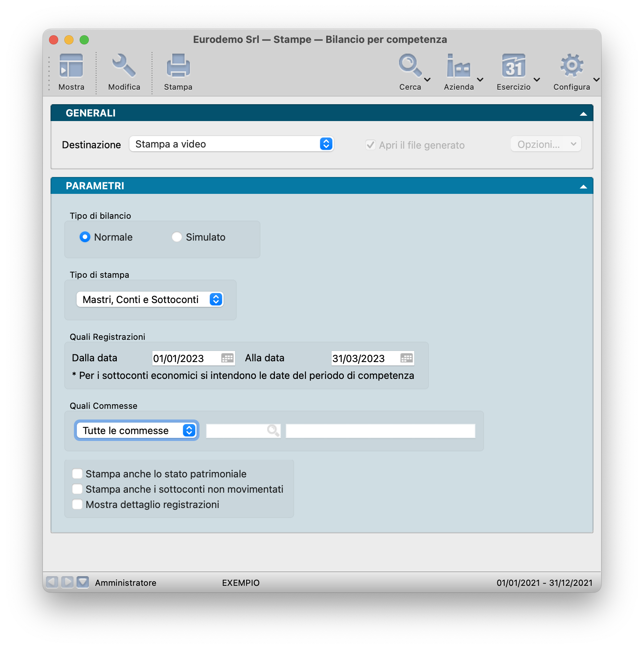
Task: Open the Tutte le commesse dropdown
Action: [137, 431]
